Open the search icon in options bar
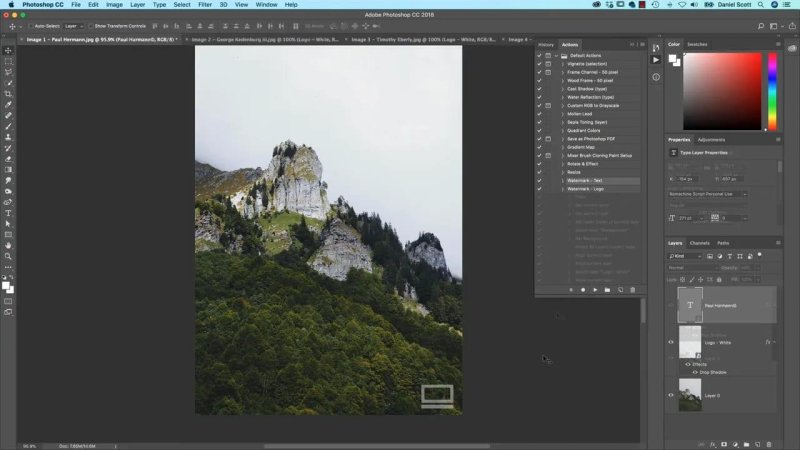The image size is (800, 450). click(761, 26)
